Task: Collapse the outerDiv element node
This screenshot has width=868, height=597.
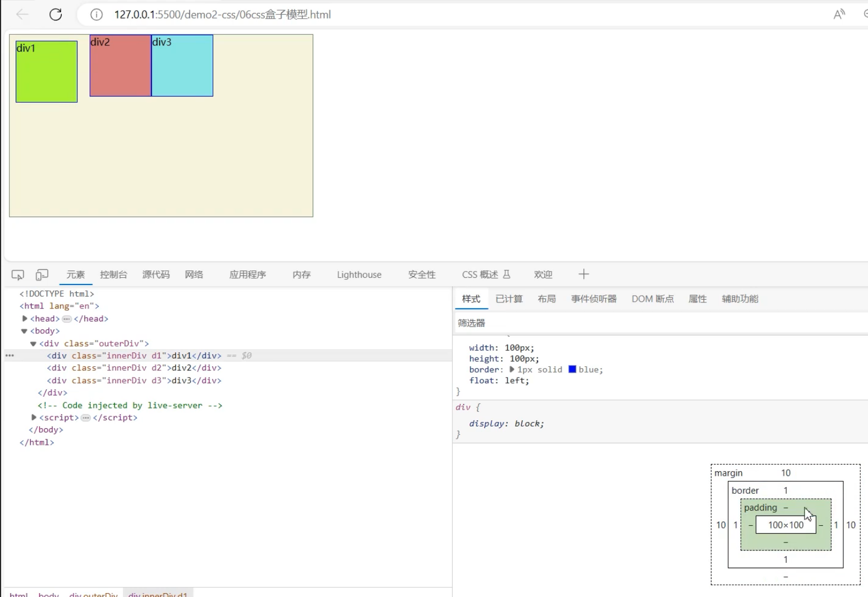Action: pos(33,343)
